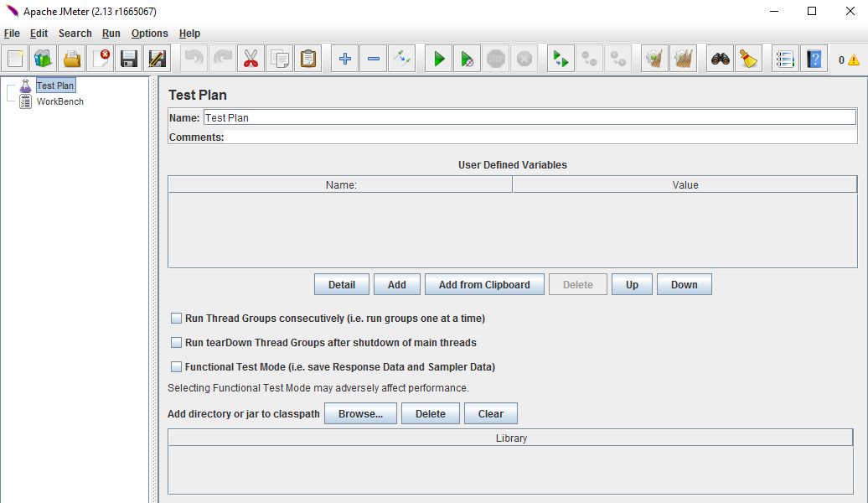The image size is (868, 503).
Task: Click the Cut scissors icon
Action: tap(251, 59)
